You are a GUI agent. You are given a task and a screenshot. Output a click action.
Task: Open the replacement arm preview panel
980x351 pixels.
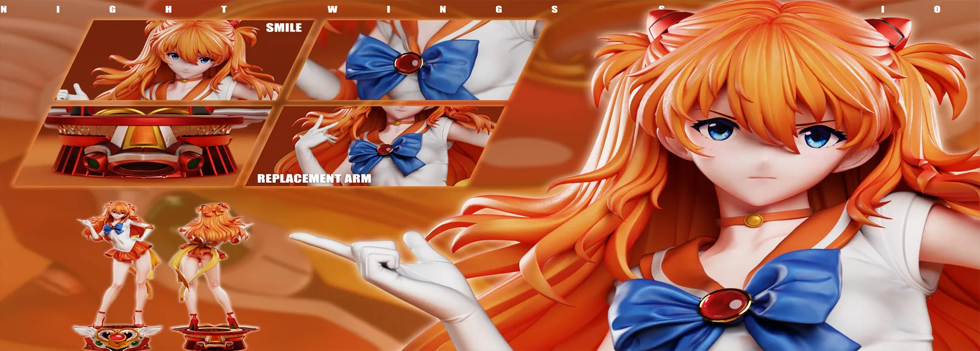(x=381, y=144)
